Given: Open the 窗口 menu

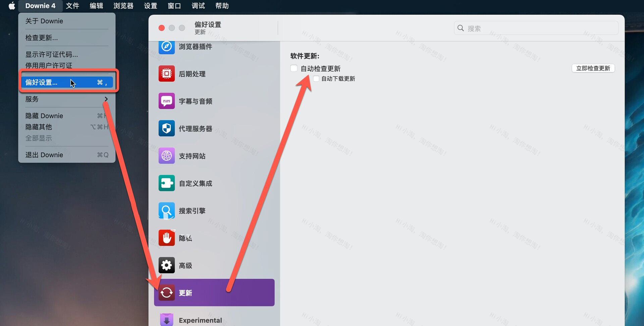Looking at the screenshot, I should point(174,6).
